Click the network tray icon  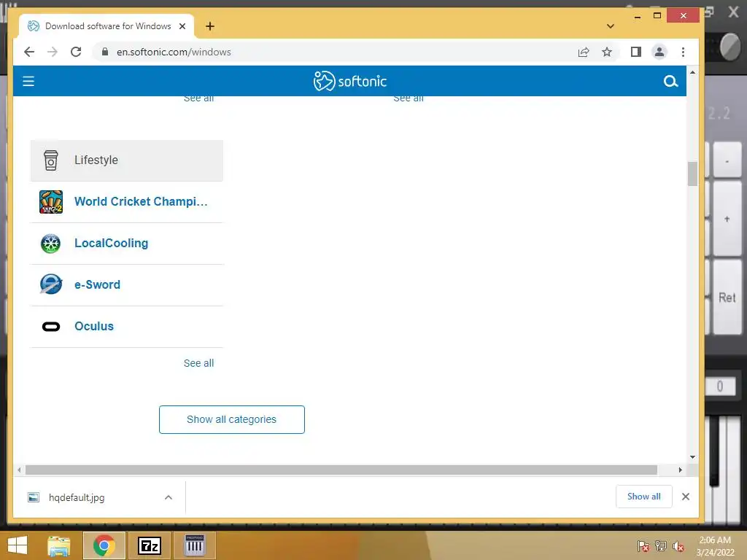661,545
